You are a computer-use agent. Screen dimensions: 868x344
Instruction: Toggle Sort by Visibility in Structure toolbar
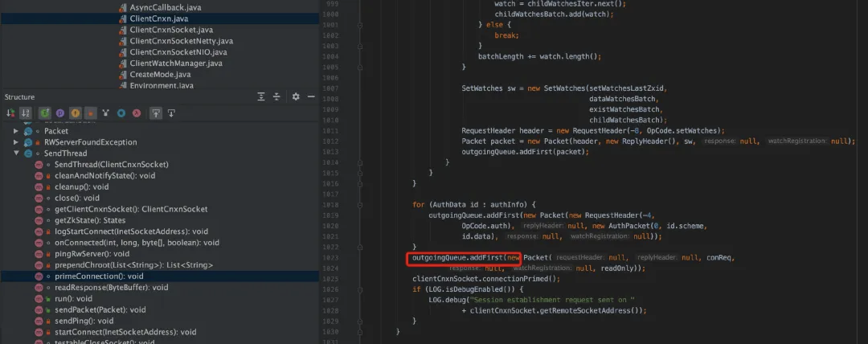coord(10,113)
